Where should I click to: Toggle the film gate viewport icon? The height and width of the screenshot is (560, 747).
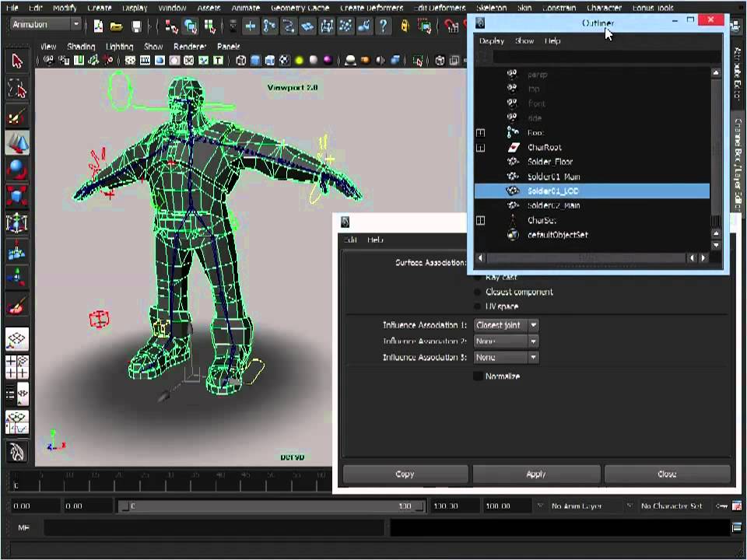pos(145,61)
